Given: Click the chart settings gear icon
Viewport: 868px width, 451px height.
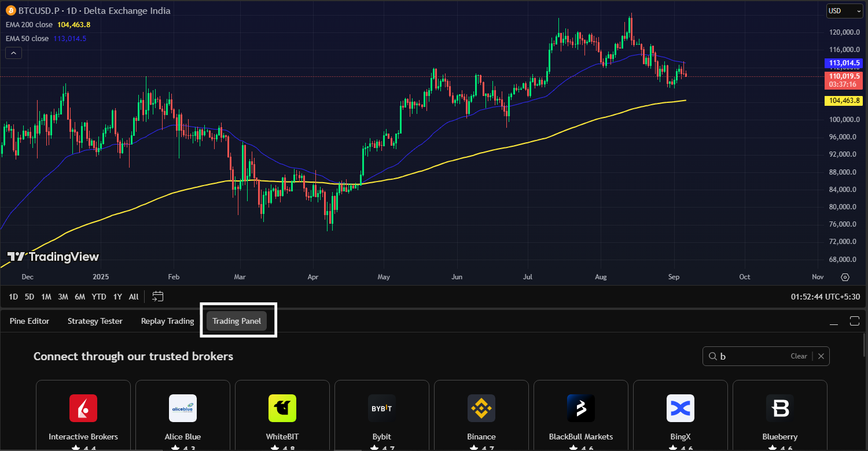Looking at the screenshot, I should pos(845,277).
